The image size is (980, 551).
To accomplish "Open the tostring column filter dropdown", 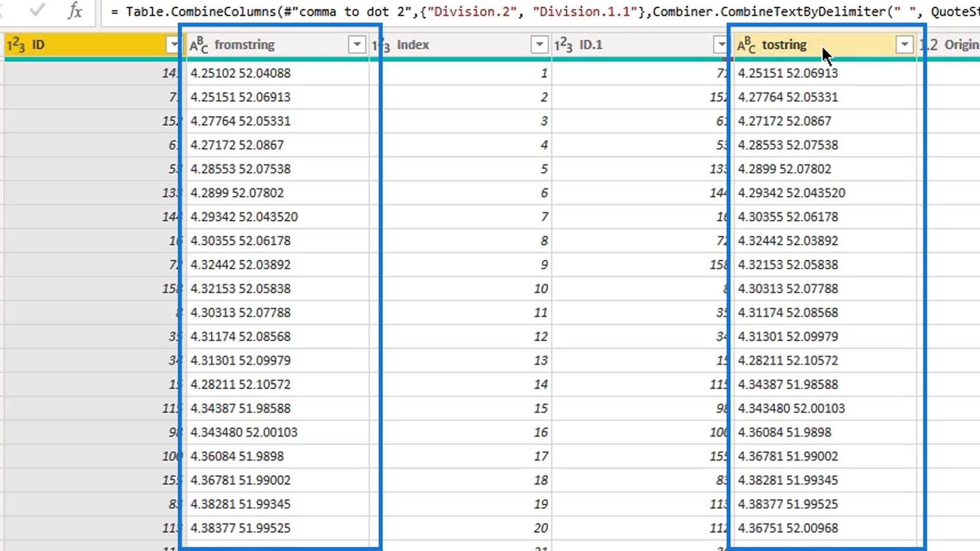I will [x=904, y=45].
